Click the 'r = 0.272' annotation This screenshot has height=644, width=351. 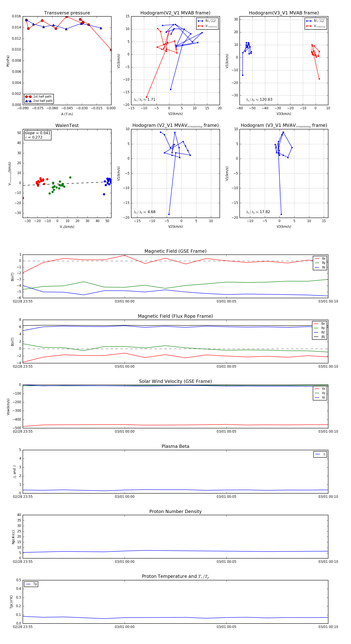click(34, 137)
